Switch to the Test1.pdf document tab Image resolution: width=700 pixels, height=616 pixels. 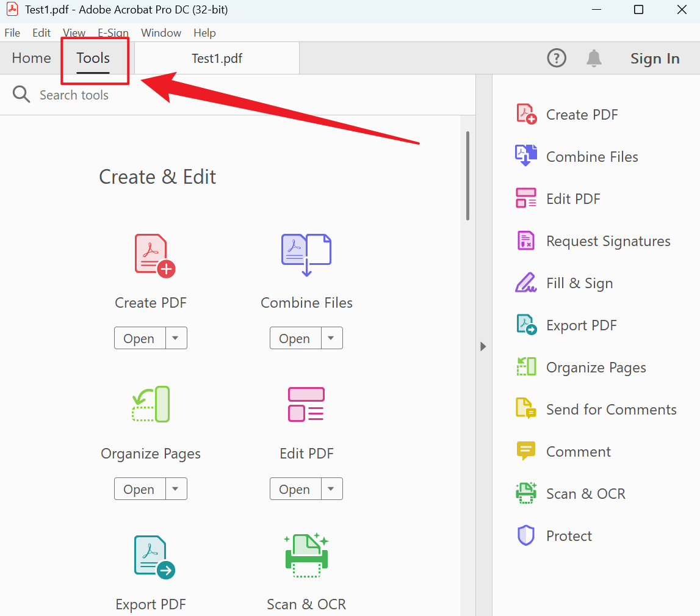pos(217,59)
